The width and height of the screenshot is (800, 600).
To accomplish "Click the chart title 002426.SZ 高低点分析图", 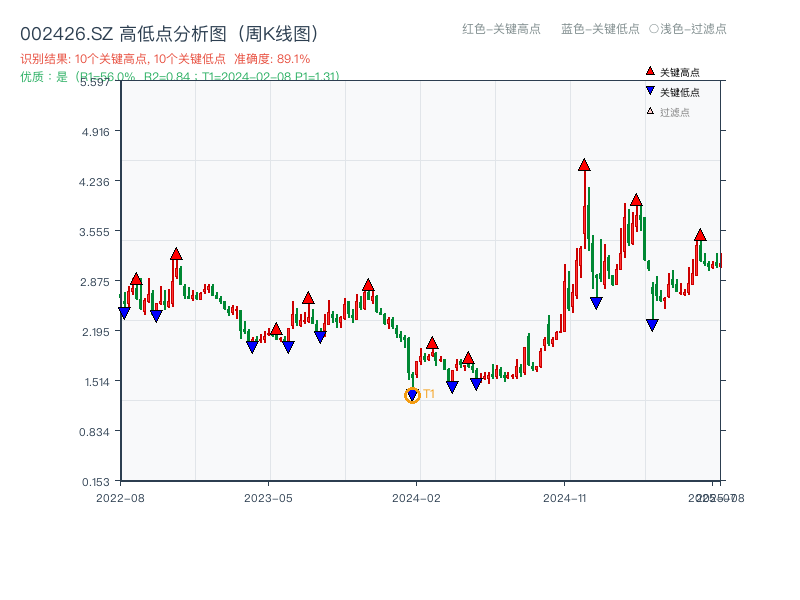I will tap(169, 34).
